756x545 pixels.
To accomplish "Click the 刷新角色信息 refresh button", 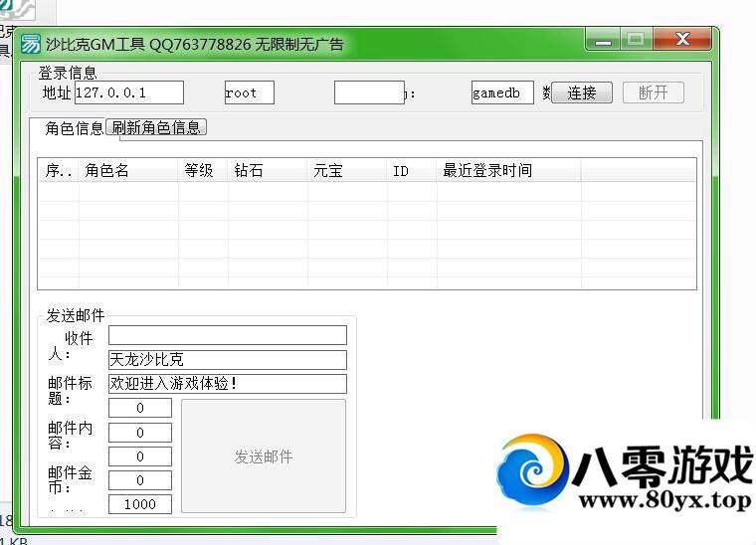I will tap(156, 127).
